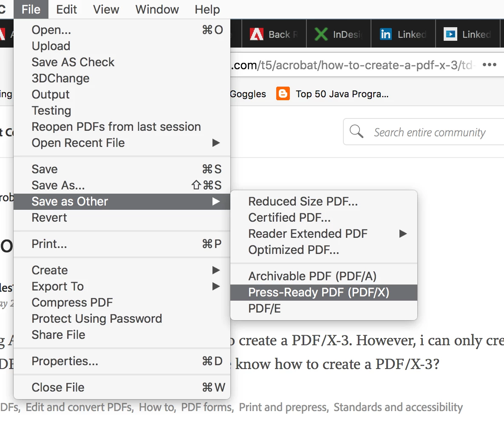This screenshot has height=434, width=504.
Task: Choose PDF/E from submenu
Action: (324, 308)
